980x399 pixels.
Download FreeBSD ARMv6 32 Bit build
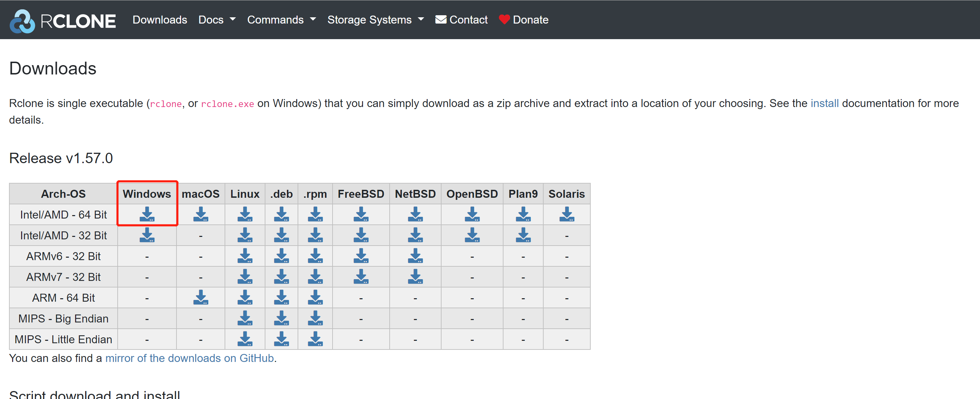[361, 256]
